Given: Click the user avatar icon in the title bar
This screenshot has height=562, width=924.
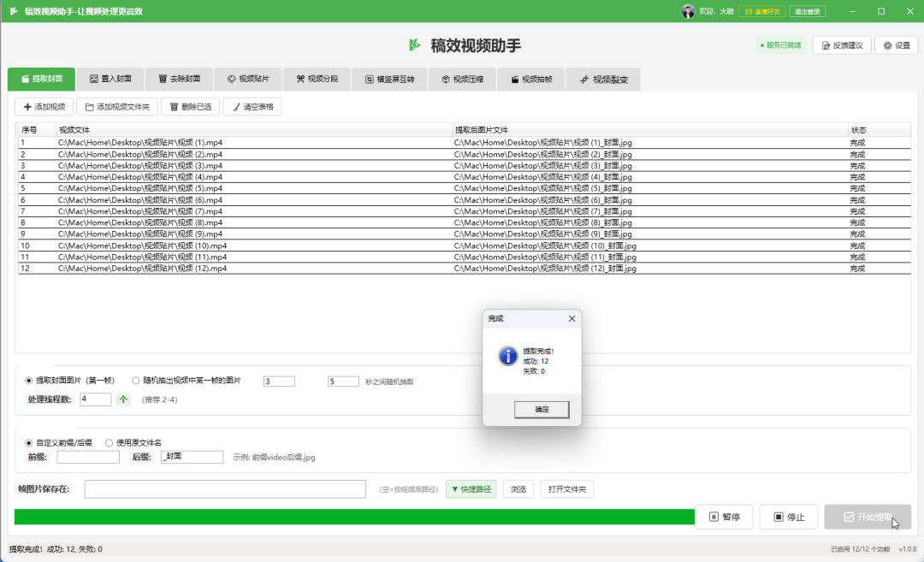Looking at the screenshot, I should [x=688, y=11].
